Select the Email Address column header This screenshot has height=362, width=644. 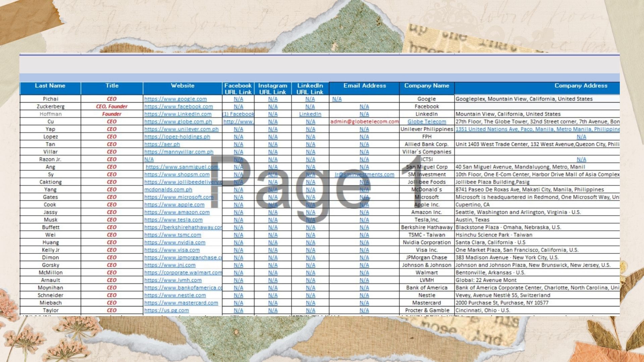point(364,86)
